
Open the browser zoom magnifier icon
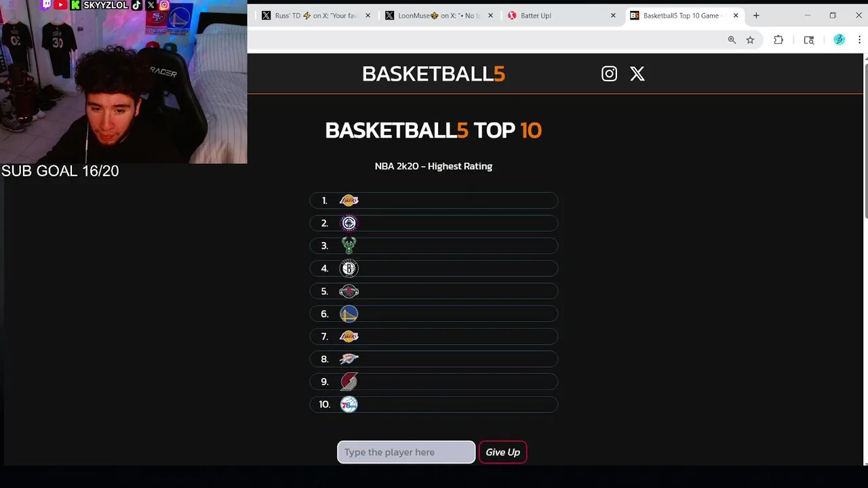click(x=732, y=40)
